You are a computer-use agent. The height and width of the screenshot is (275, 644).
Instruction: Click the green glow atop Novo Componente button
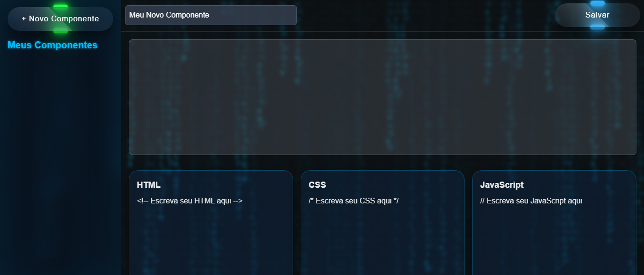coord(61,6)
